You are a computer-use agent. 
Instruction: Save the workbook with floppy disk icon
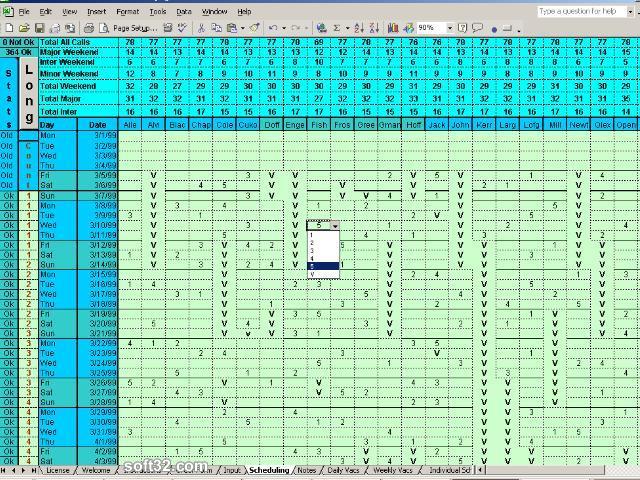point(39,28)
